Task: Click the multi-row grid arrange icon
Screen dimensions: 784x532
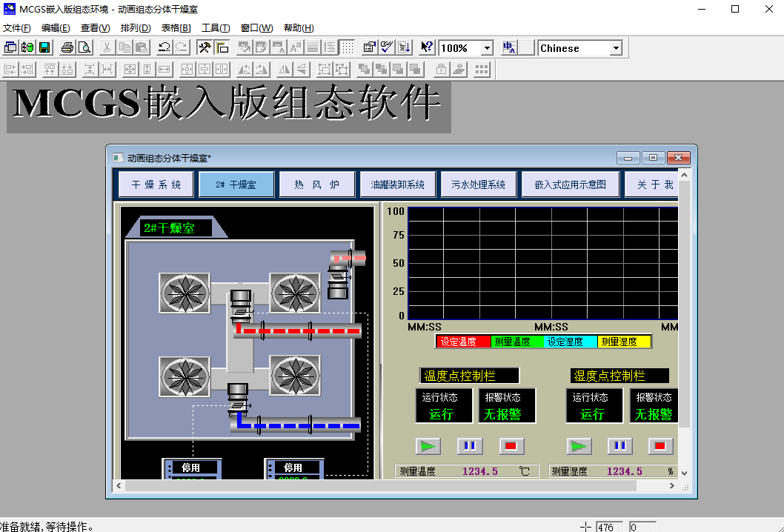Action: (482, 69)
